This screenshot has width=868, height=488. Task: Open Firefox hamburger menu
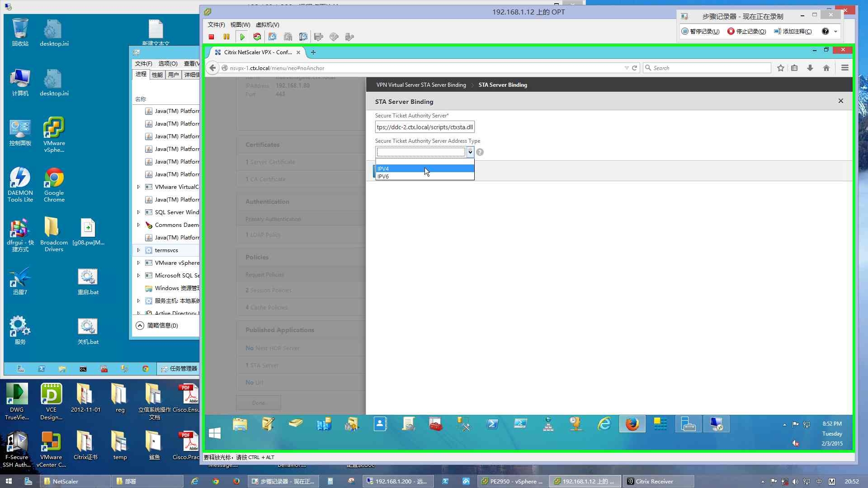tap(844, 68)
